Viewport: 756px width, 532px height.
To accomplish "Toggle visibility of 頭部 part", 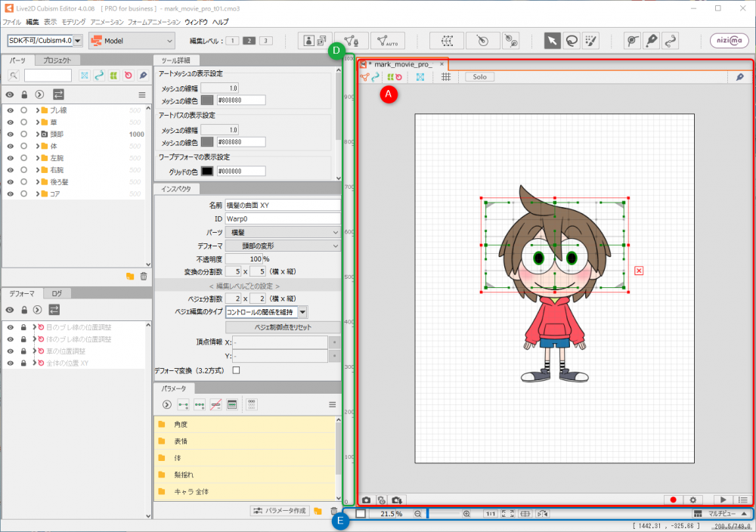I will (x=10, y=134).
